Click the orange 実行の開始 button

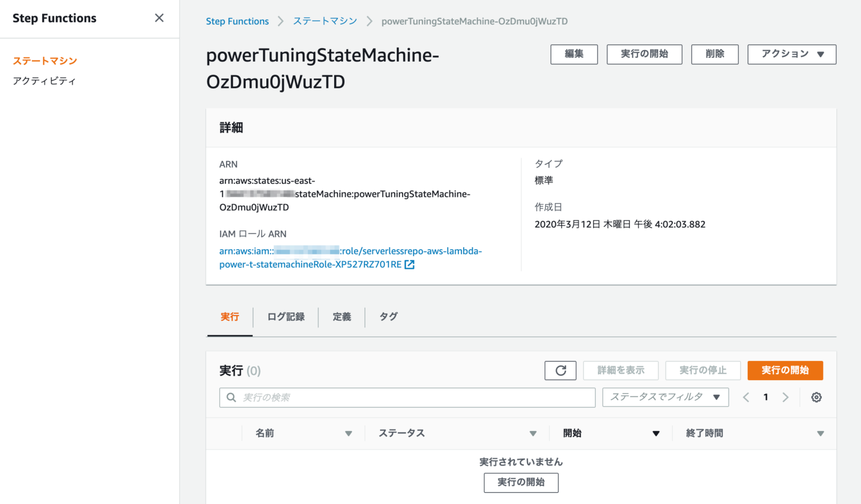(785, 370)
